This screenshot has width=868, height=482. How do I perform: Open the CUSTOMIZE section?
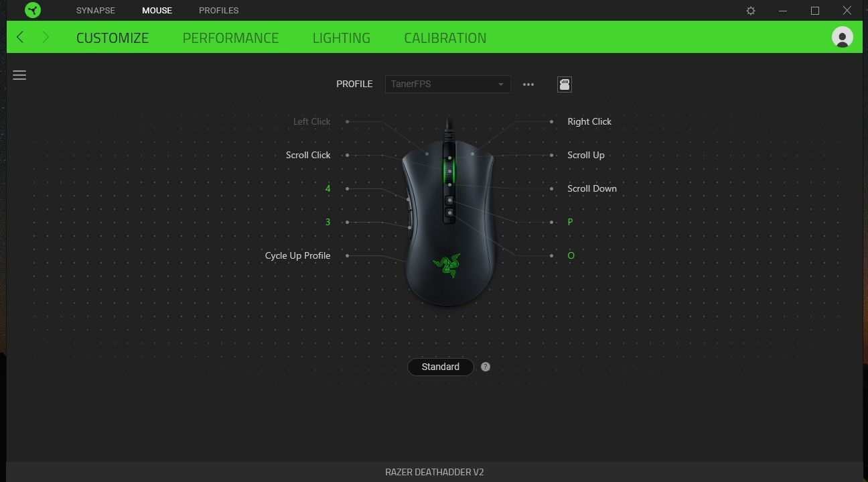[113, 38]
